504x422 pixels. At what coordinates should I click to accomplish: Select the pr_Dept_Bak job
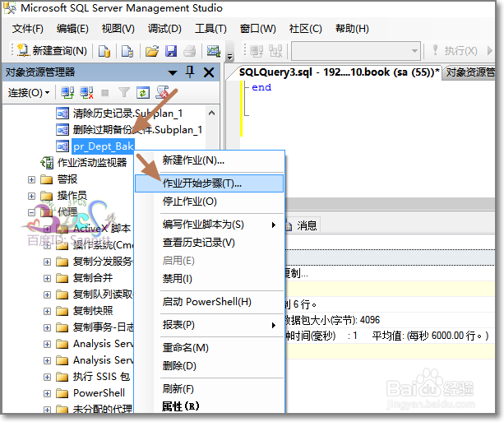[x=103, y=146]
